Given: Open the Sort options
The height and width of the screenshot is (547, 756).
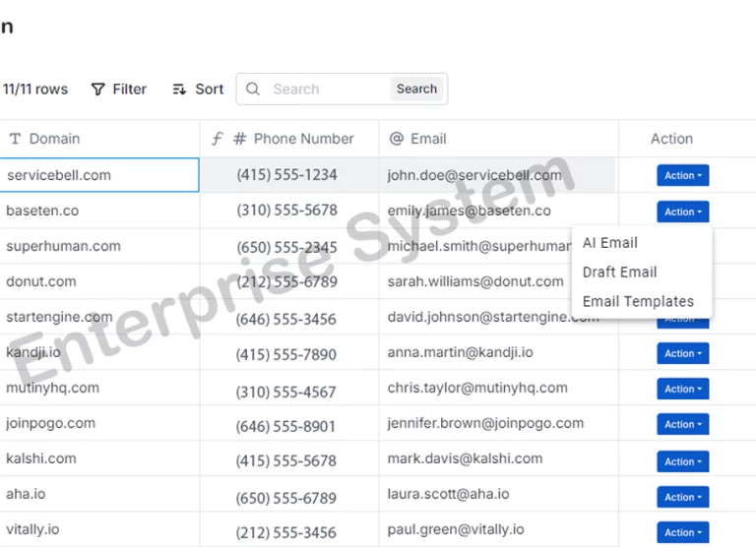Looking at the screenshot, I should [x=198, y=90].
